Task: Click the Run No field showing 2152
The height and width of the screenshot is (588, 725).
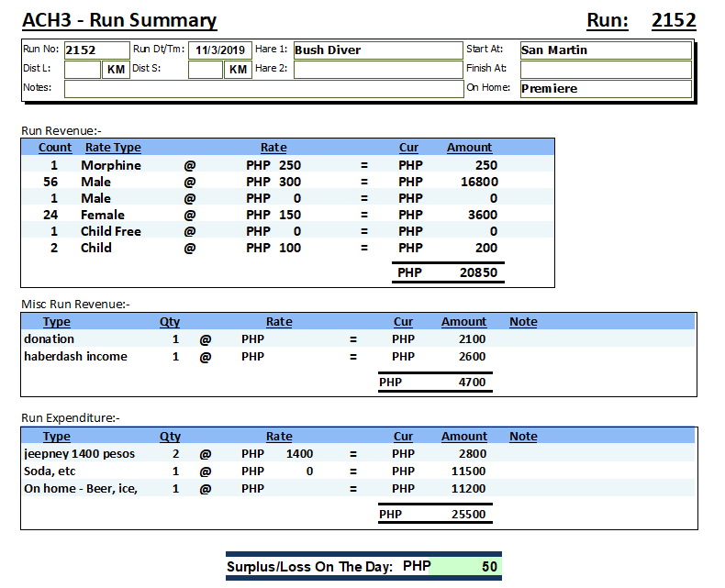Action: (95, 50)
